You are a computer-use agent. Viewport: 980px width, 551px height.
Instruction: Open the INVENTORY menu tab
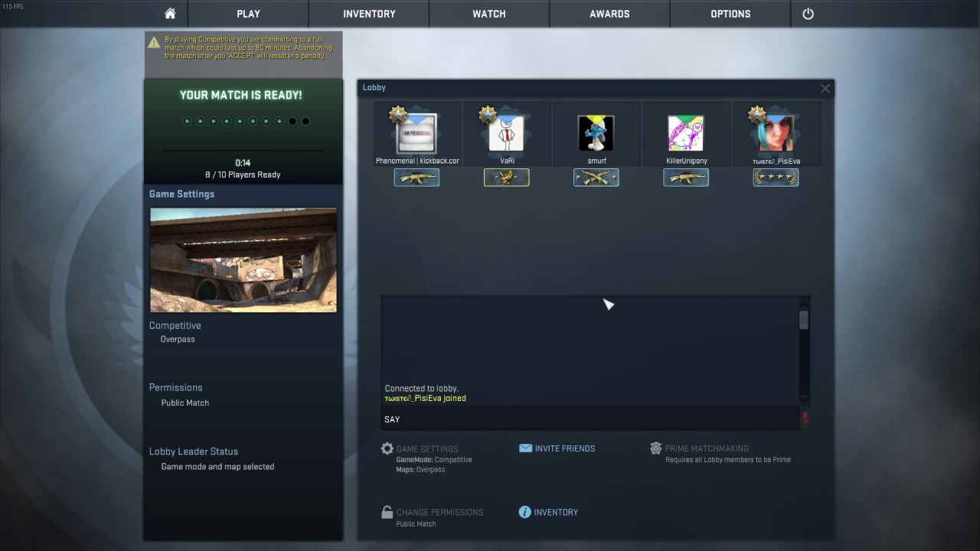[369, 14]
